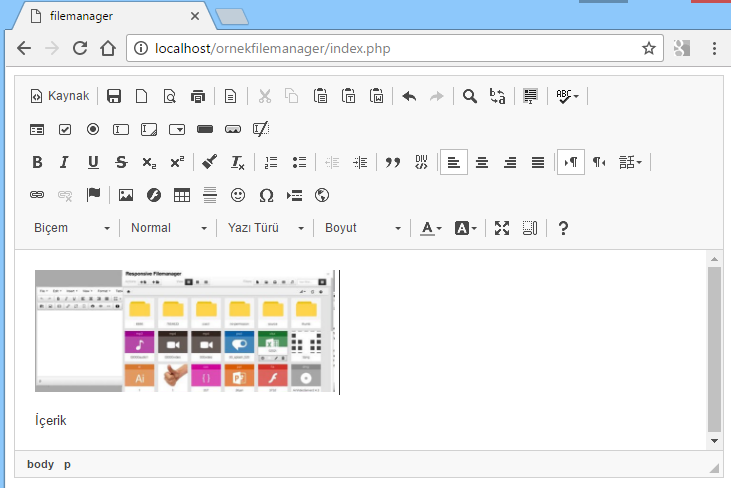Open text color picker

tap(430, 228)
